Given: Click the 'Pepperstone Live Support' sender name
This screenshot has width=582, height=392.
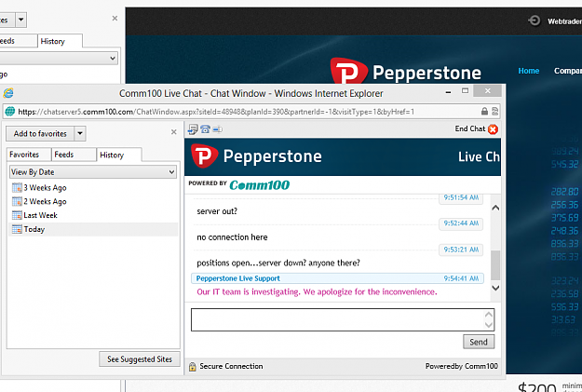Looking at the screenshot, I should point(238,278).
